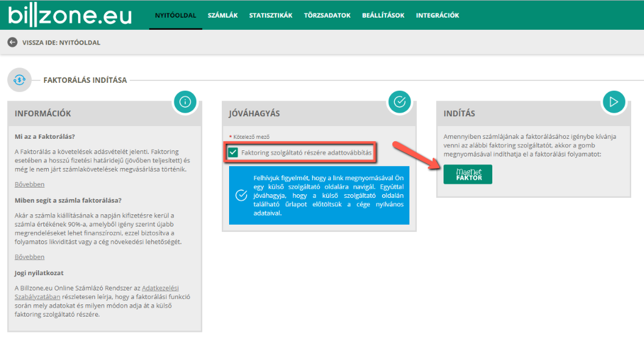Open Bővebben link under Miben segít section
The image size is (644, 344).
pos(30,257)
